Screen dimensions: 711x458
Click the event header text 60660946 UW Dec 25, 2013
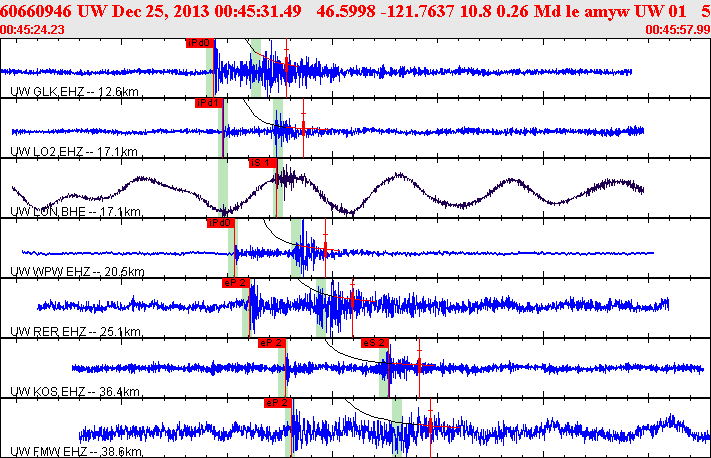click(x=105, y=11)
